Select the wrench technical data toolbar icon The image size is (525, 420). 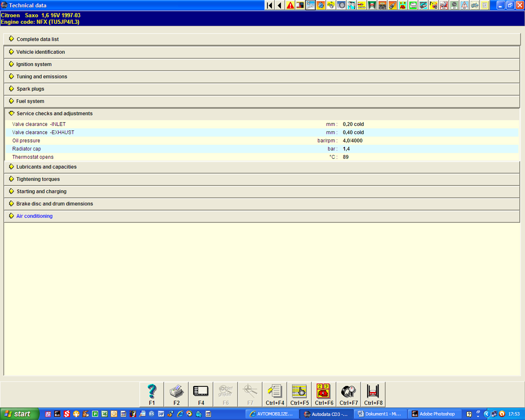pyautogui.click(x=310, y=5)
